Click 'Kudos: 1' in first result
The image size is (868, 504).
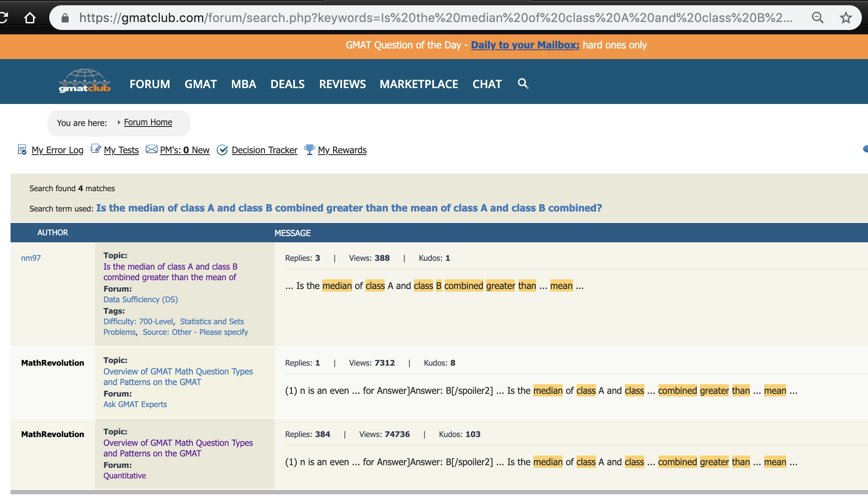[434, 258]
